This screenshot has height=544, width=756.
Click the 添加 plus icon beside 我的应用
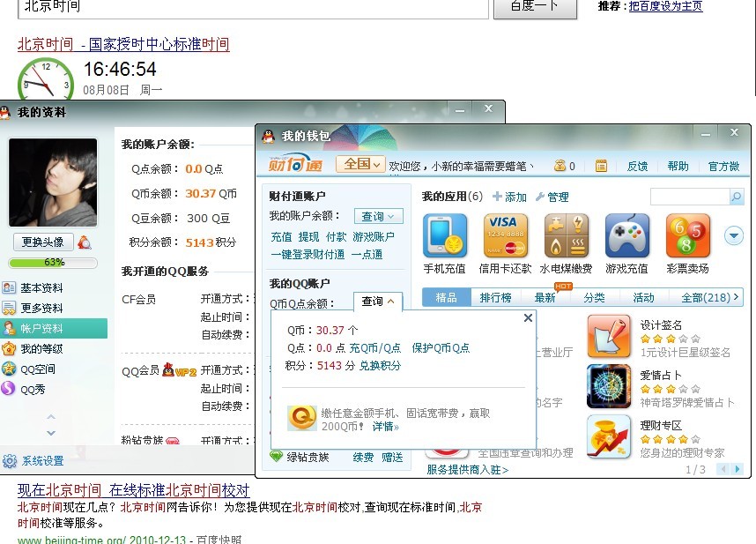[x=497, y=197]
